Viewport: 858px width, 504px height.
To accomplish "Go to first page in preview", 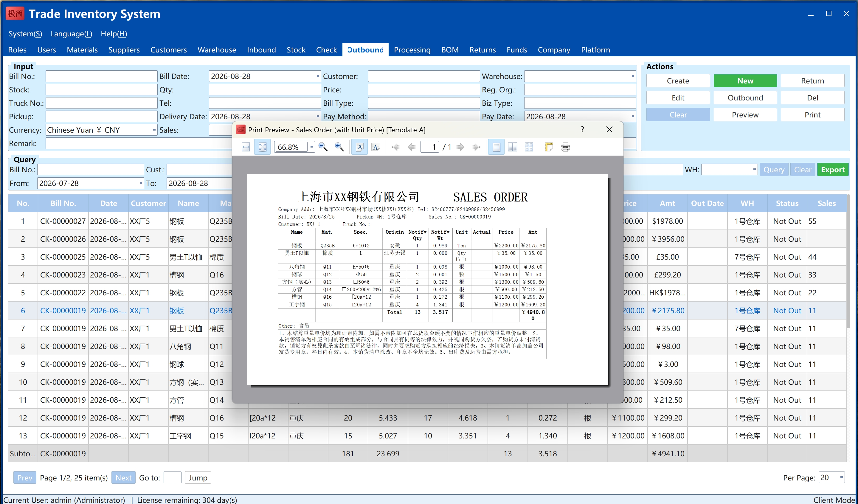I will (x=395, y=147).
